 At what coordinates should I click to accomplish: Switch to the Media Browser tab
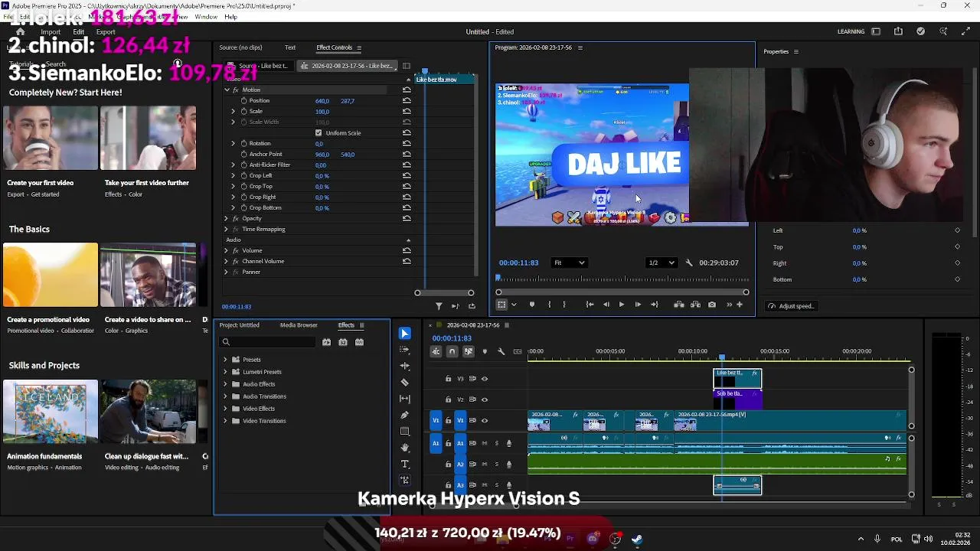coord(299,325)
